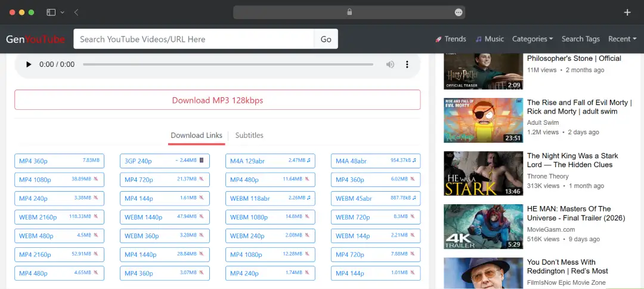Click Adult Swim channel name
The width and height of the screenshot is (644, 289).
[543, 123]
